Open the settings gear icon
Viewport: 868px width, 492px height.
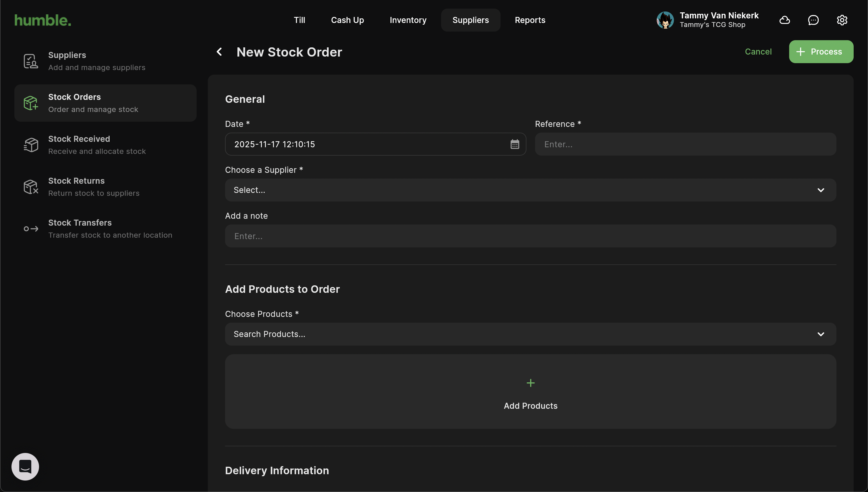[842, 20]
